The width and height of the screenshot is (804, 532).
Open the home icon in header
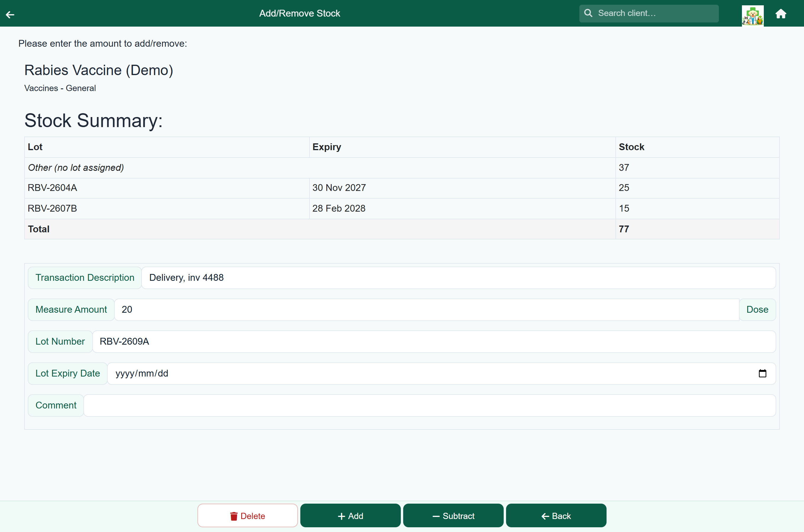(781, 14)
